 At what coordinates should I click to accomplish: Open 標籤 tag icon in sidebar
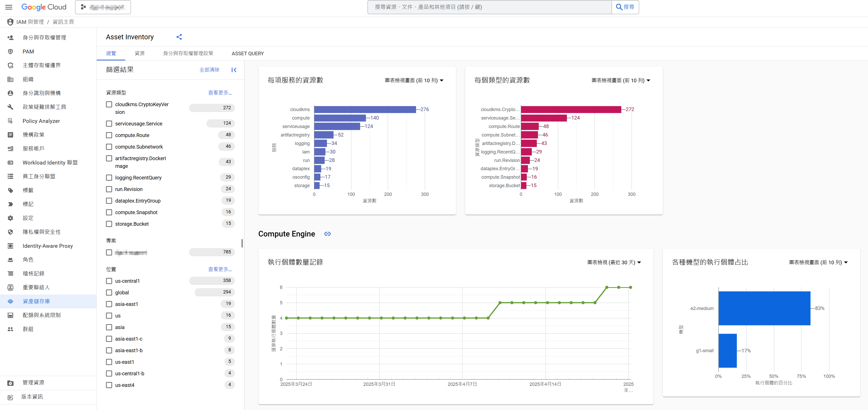(x=11, y=190)
